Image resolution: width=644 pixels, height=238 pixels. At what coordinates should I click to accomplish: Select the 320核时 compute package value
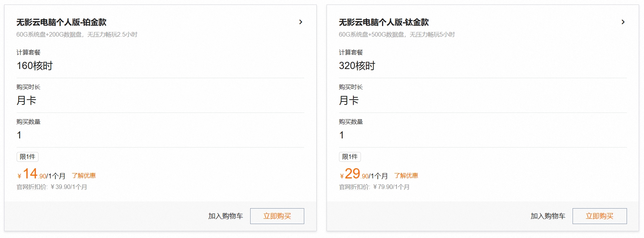pos(357,66)
